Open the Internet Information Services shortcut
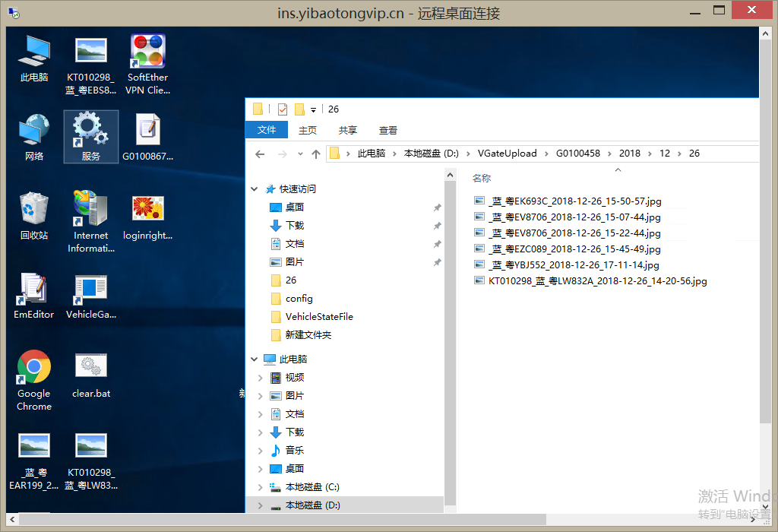Image resolution: width=778 pixels, height=532 pixels. 91,221
